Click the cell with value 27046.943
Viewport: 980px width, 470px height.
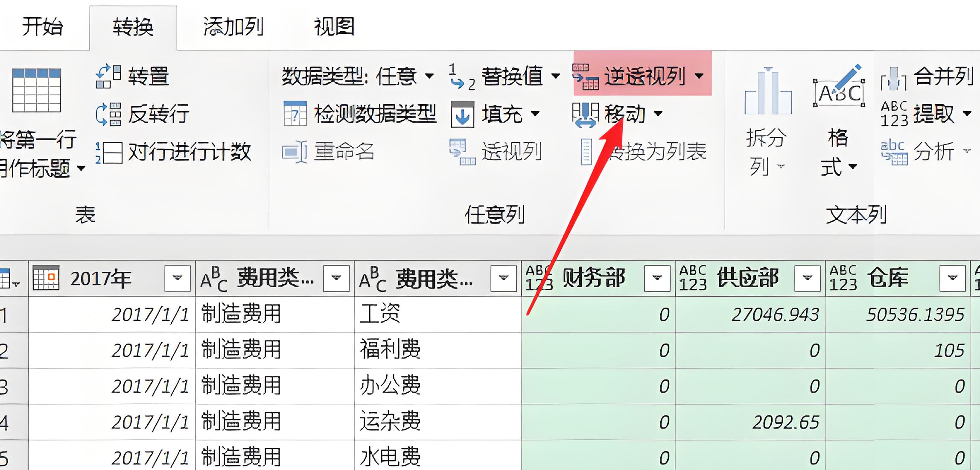click(750, 314)
